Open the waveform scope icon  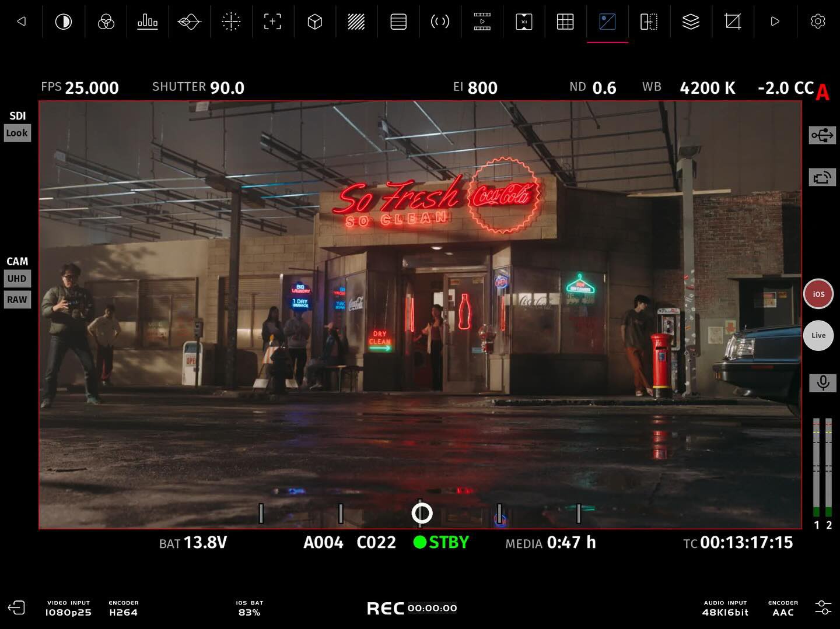tap(189, 22)
